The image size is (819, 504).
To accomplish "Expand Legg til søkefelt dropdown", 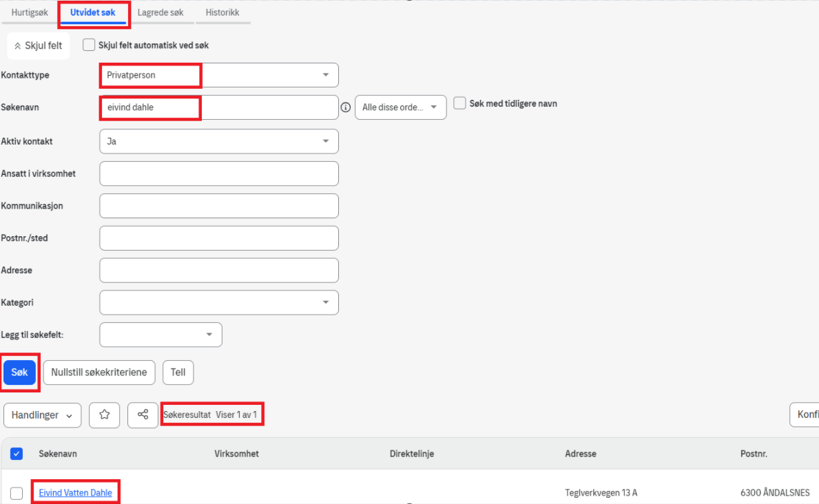I will [209, 335].
